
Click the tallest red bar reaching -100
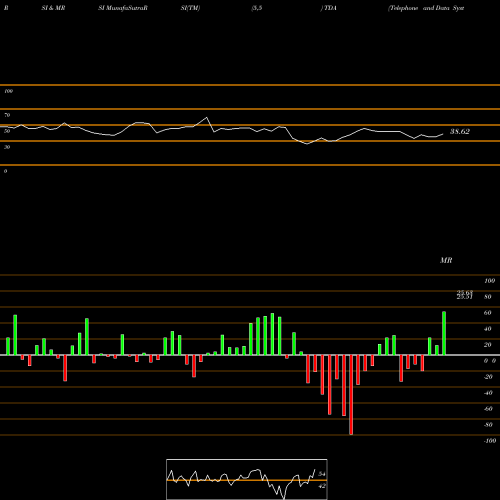click(x=351, y=395)
